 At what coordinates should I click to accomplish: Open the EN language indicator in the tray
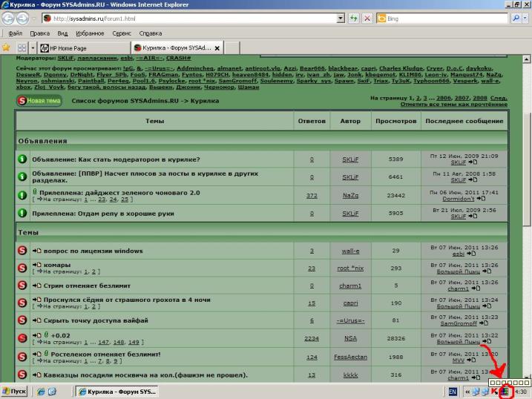(x=453, y=392)
